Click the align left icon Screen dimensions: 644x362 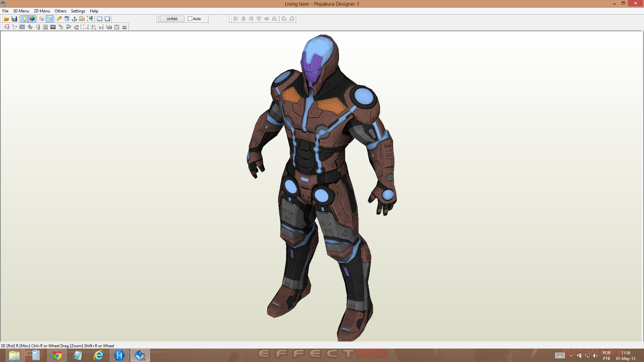[x=236, y=19]
